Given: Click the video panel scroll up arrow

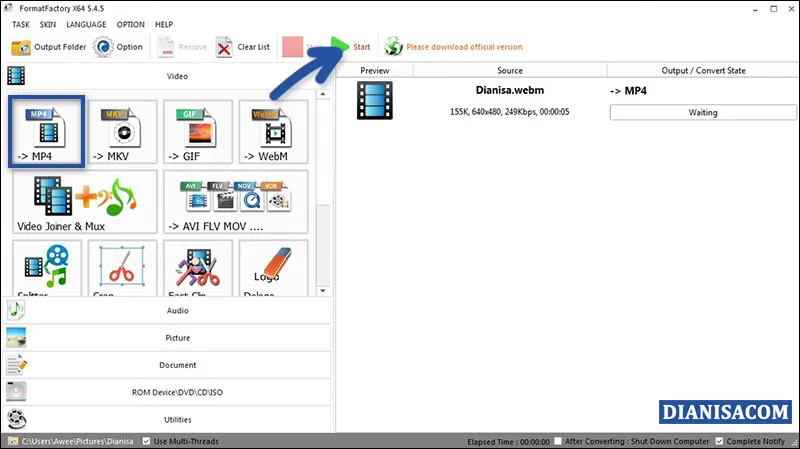Looking at the screenshot, I should pos(322,94).
